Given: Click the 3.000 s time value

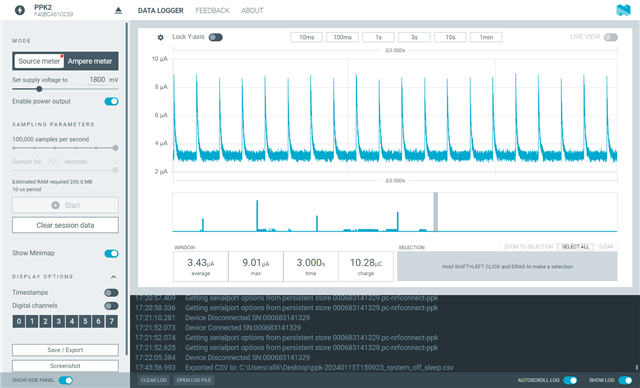Looking at the screenshot, I should 311,263.
